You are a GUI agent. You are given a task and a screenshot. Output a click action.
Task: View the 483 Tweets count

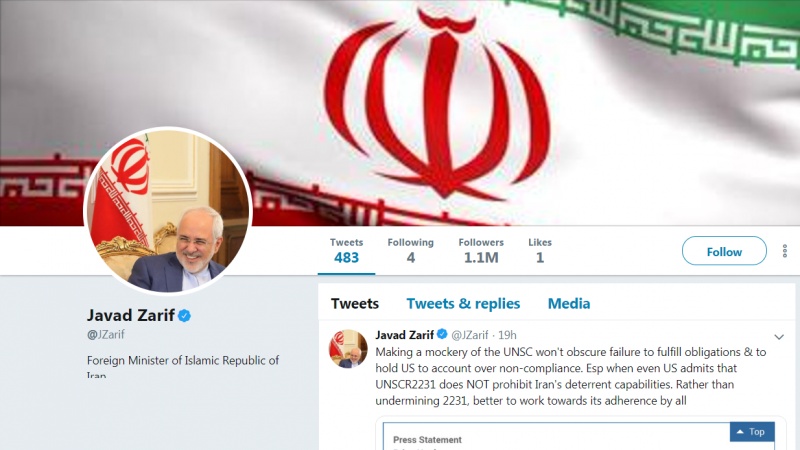pyautogui.click(x=346, y=251)
